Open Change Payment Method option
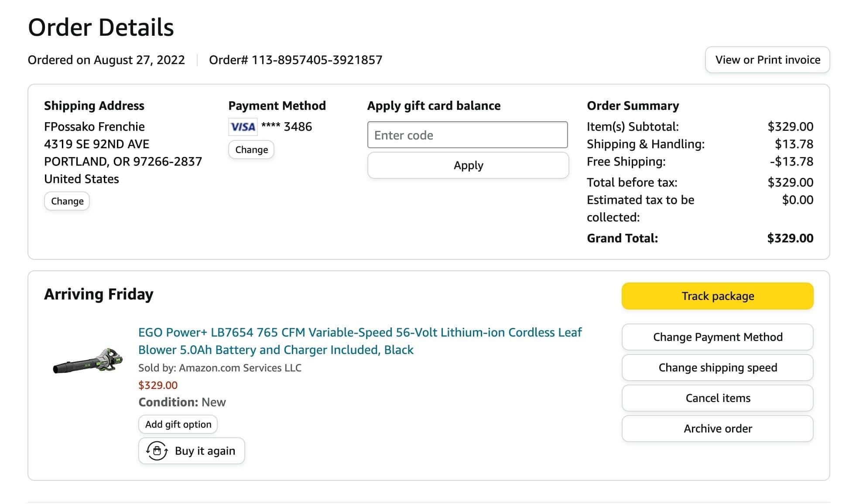Screen dimensions: 856x504 pos(717,337)
